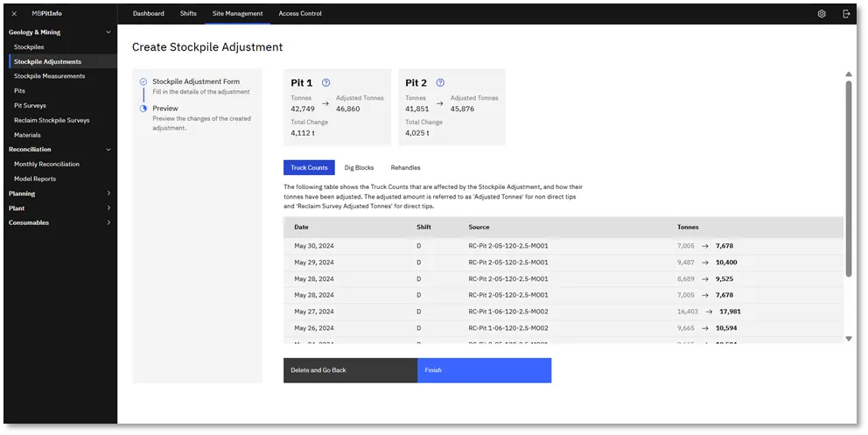
Task: Click the Date column header
Action: coord(301,227)
